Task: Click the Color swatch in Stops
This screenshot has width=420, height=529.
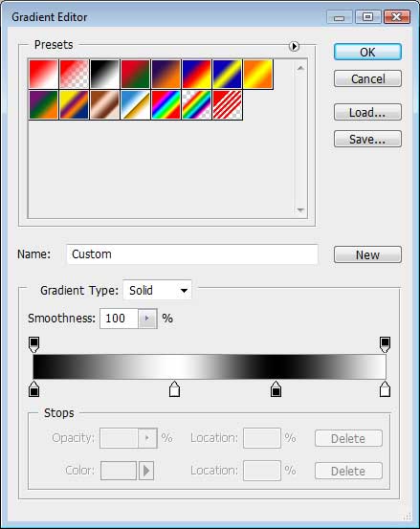Action: [x=119, y=471]
